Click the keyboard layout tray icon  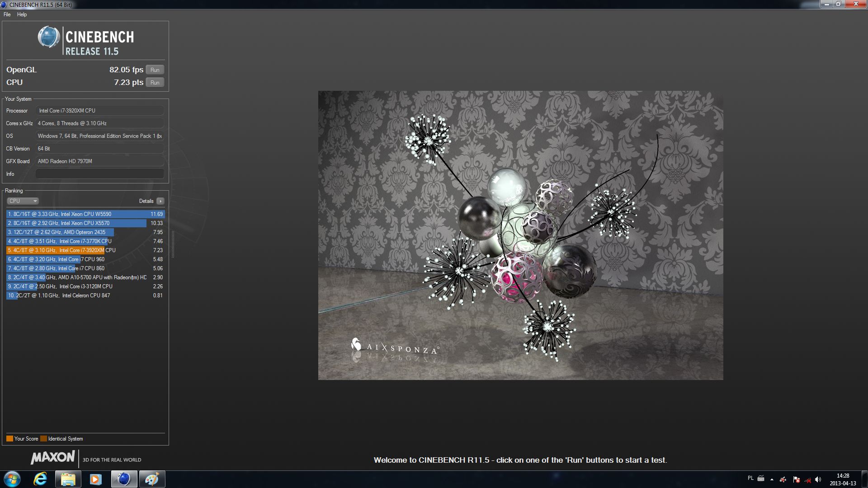pos(761,479)
